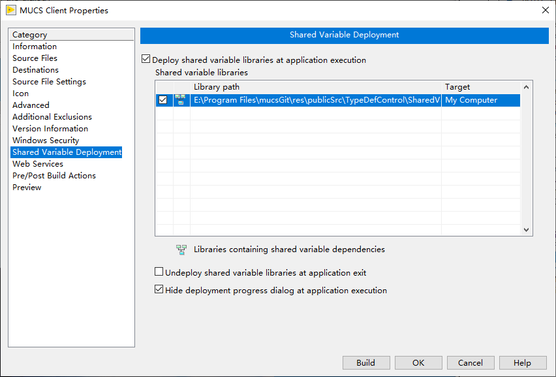Click the Shared variable libraries label
556x377 pixels.
click(x=201, y=73)
